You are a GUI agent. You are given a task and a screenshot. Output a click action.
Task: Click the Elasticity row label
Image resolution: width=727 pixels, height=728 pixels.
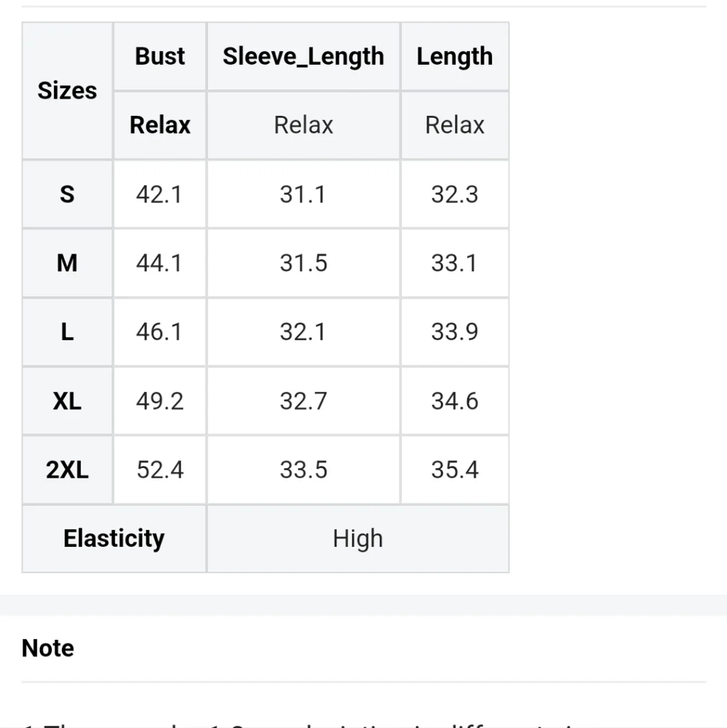point(114,539)
